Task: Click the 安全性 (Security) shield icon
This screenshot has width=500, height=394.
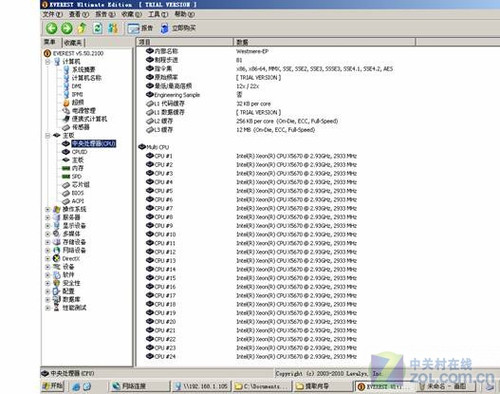Action: coord(57,283)
